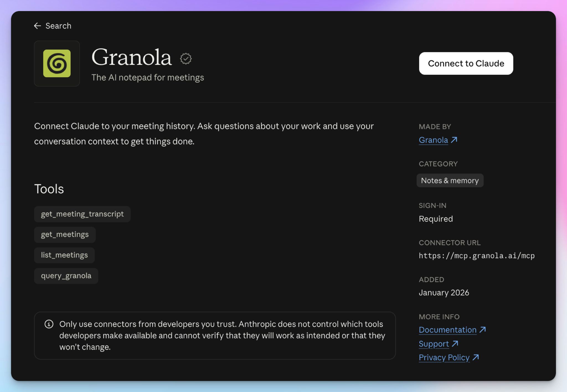Click the external arrow icon next to Support
The image size is (567, 392).
click(455, 344)
